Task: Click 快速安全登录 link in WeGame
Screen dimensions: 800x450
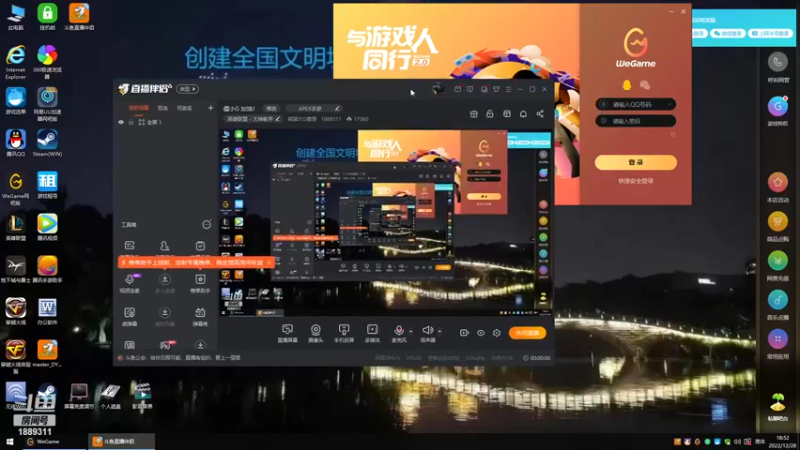Action: coord(636,181)
